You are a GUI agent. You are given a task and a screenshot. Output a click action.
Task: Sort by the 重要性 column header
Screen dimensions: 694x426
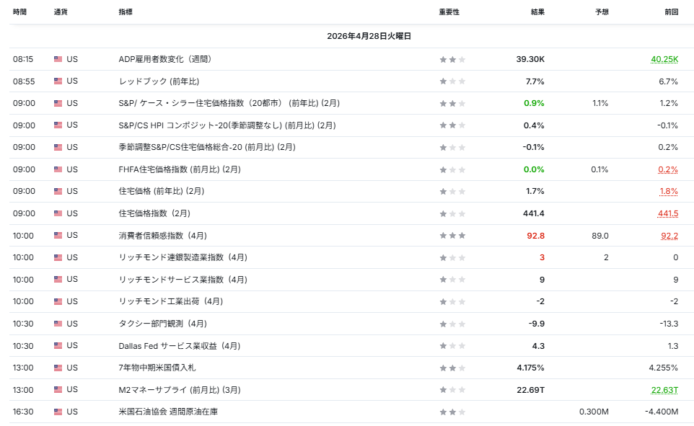449,10
